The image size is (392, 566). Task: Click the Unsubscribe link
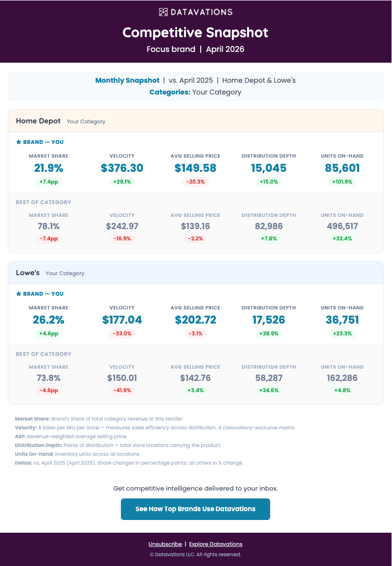(165, 544)
